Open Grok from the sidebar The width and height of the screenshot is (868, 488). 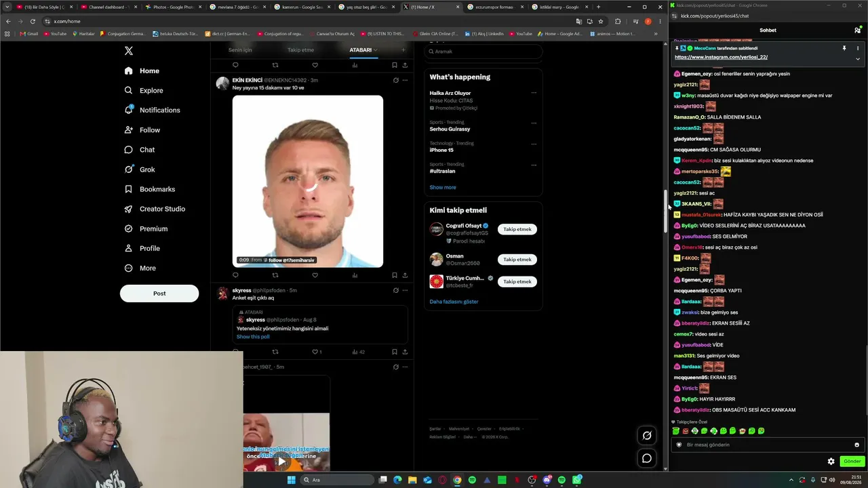click(140, 169)
